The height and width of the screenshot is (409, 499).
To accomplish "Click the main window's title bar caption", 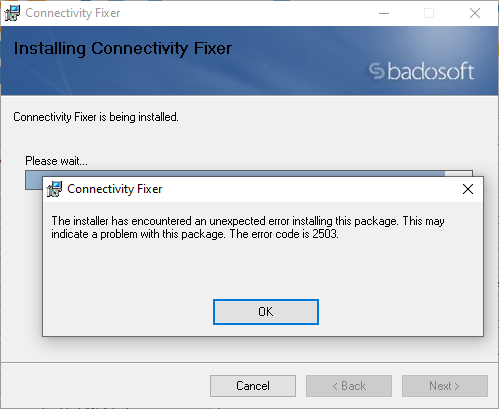I will coord(73,13).
